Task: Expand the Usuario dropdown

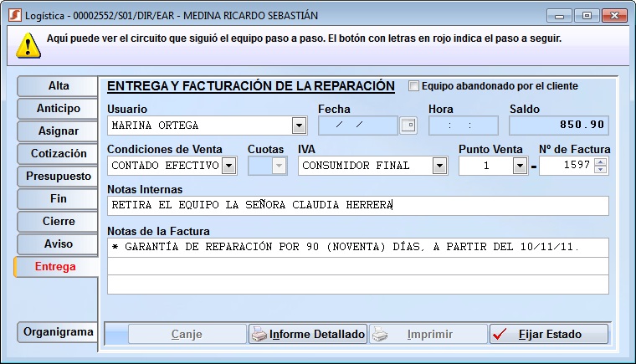Action: point(299,126)
